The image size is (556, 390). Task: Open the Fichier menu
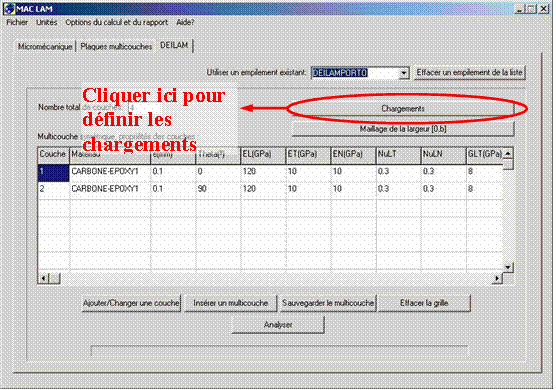click(17, 22)
